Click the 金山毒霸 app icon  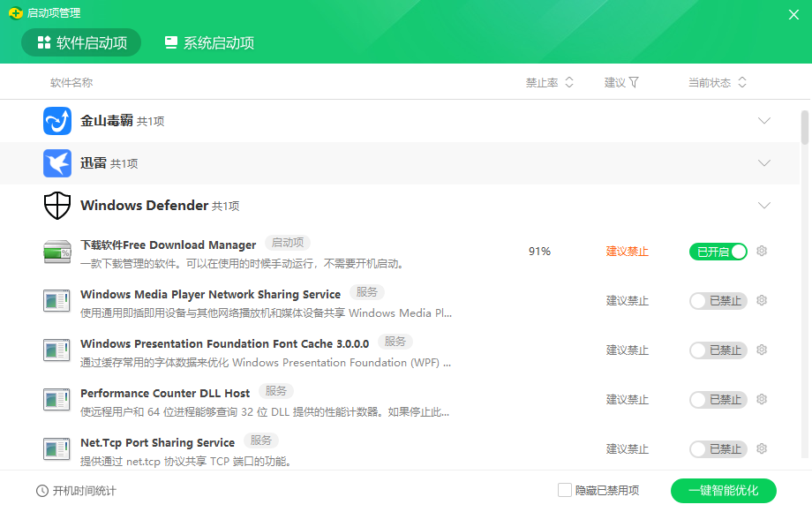57,121
